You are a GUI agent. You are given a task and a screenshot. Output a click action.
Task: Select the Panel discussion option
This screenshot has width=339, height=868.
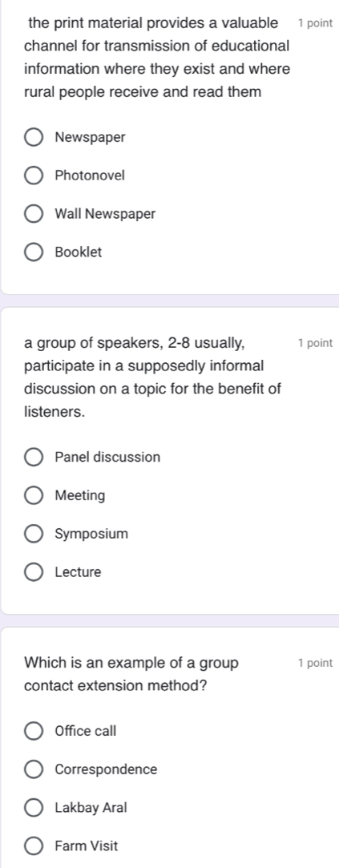[34, 458]
